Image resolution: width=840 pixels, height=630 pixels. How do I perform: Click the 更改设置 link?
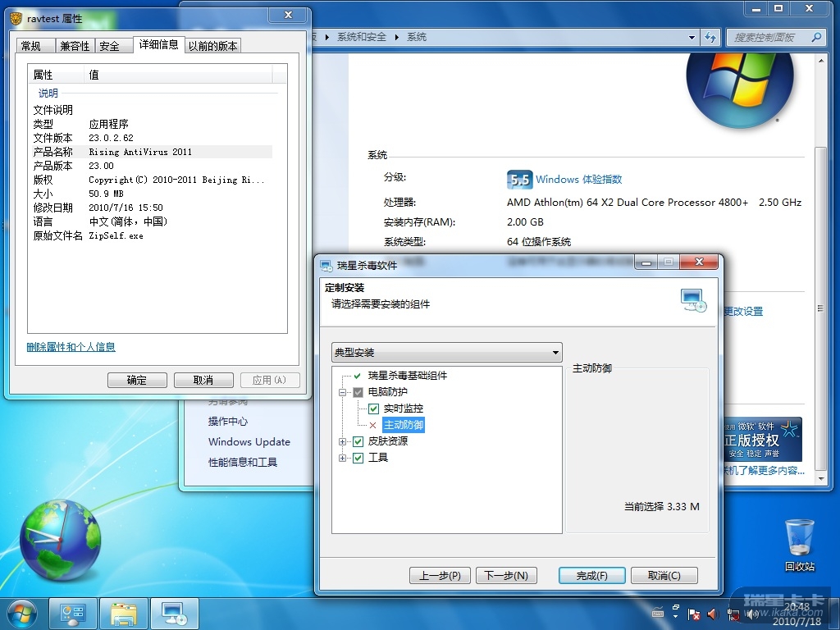(743, 311)
